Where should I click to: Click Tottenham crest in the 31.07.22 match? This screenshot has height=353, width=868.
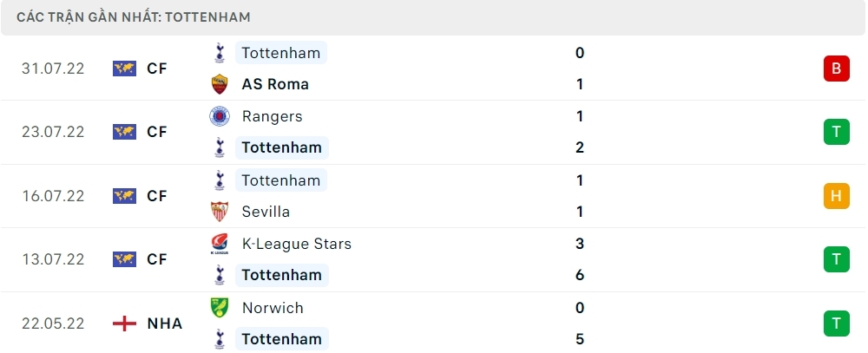(x=219, y=53)
